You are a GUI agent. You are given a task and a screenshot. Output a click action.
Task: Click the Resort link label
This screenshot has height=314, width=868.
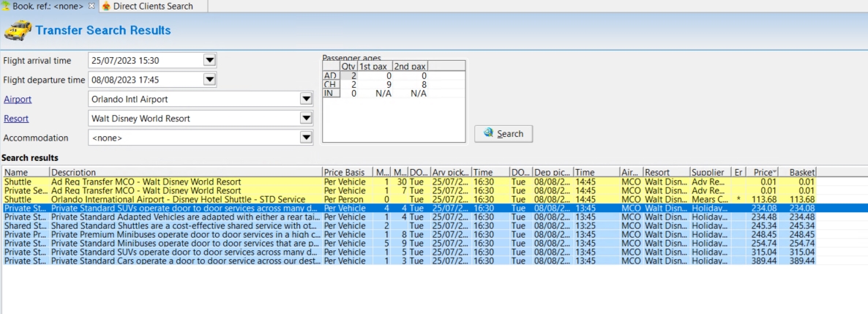click(16, 119)
